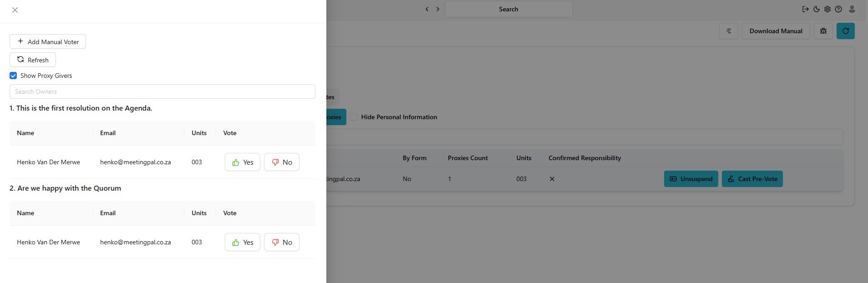Click the bug report icon button
The height and width of the screenshot is (283, 868).
(x=823, y=31)
